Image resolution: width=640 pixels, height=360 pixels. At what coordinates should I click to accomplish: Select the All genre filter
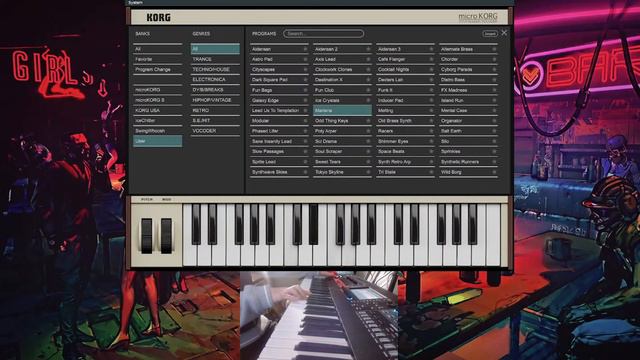215,49
